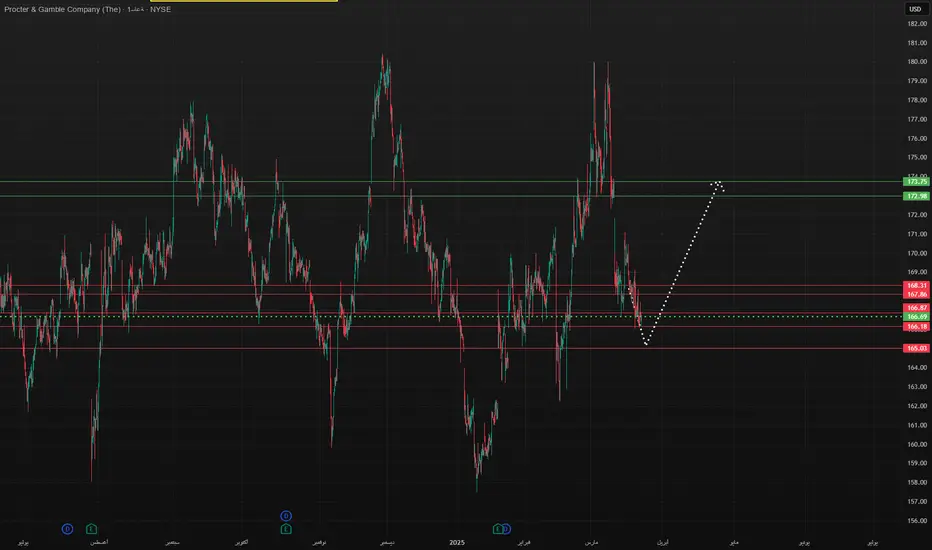This screenshot has height=550, width=932.
Task: Select the green 172.98 price level label
Action: (x=917, y=196)
